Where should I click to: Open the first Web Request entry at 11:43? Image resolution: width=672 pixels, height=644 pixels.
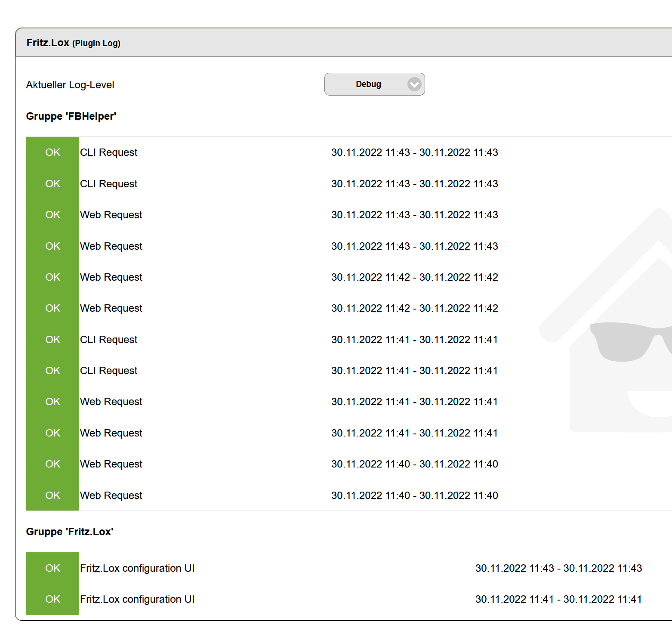point(111,215)
